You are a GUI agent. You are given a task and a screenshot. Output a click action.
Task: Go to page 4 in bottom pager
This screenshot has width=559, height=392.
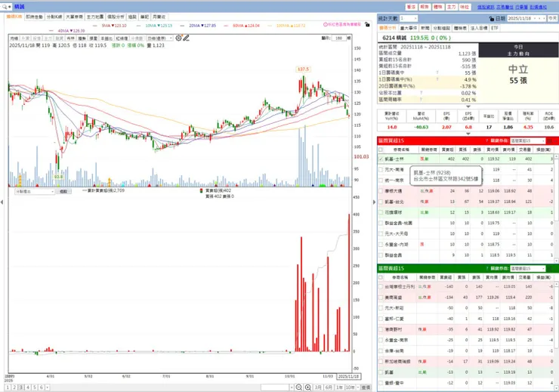28,387
